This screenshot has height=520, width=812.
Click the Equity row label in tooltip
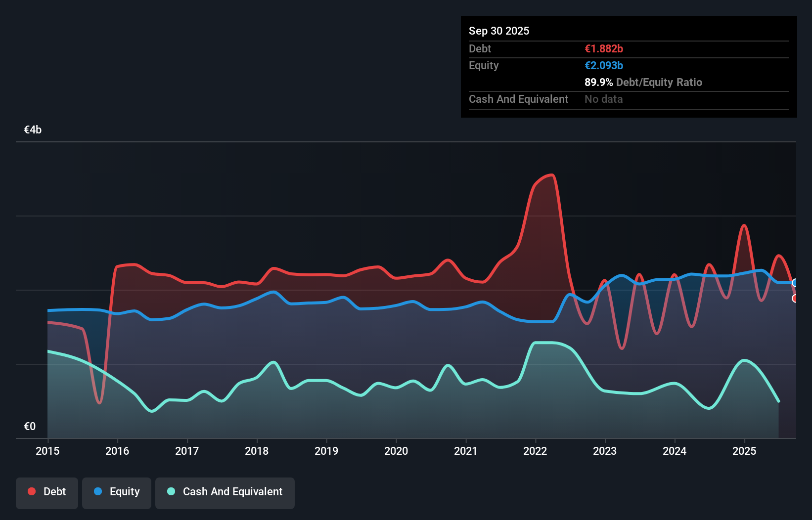pyautogui.click(x=484, y=66)
